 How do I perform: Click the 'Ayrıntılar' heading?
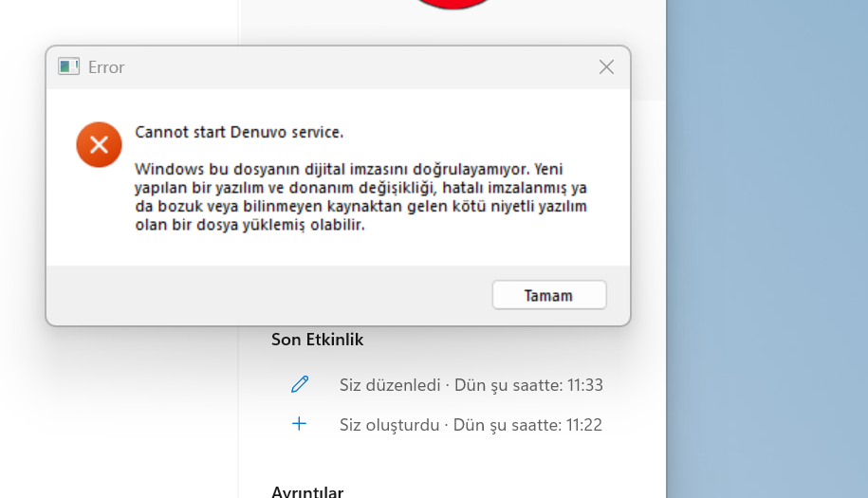click(x=307, y=491)
